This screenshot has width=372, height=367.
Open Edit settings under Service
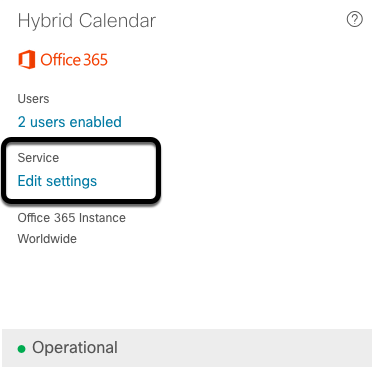(57, 181)
